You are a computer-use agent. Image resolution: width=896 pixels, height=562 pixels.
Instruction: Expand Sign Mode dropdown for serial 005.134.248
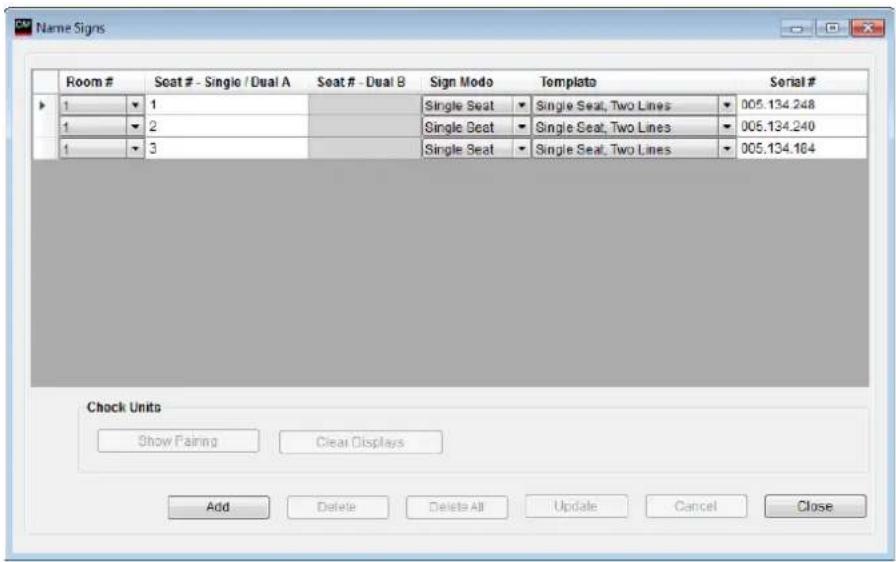pos(521,105)
